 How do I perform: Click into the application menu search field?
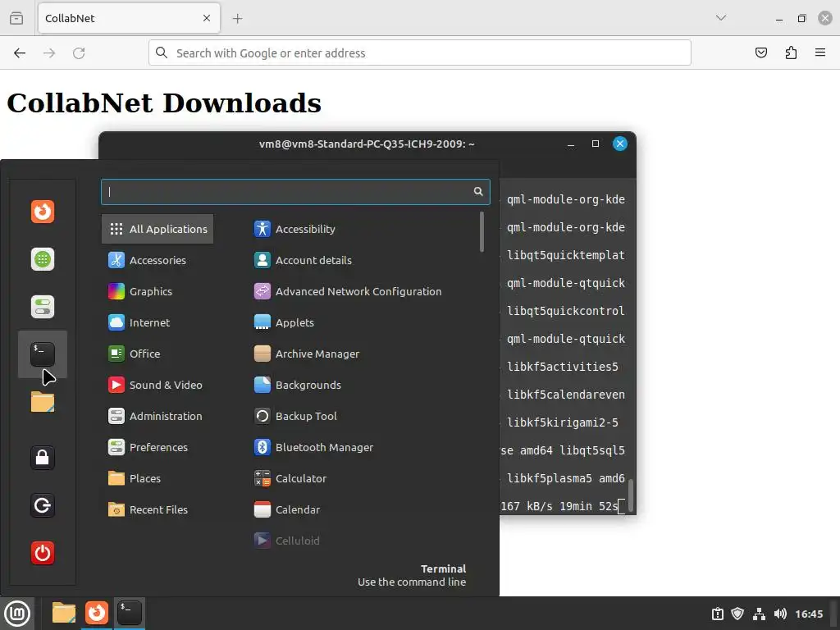(295, 192)
